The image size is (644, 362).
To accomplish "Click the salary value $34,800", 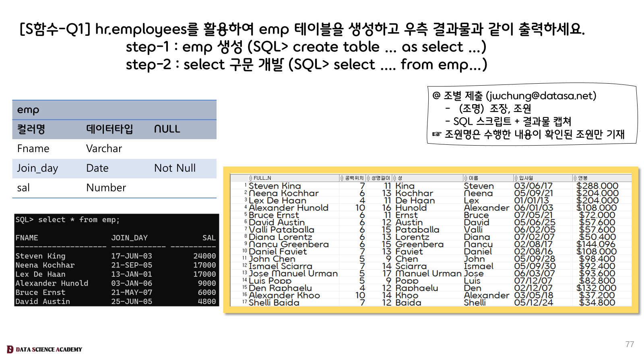I will (x=597, y=302).
